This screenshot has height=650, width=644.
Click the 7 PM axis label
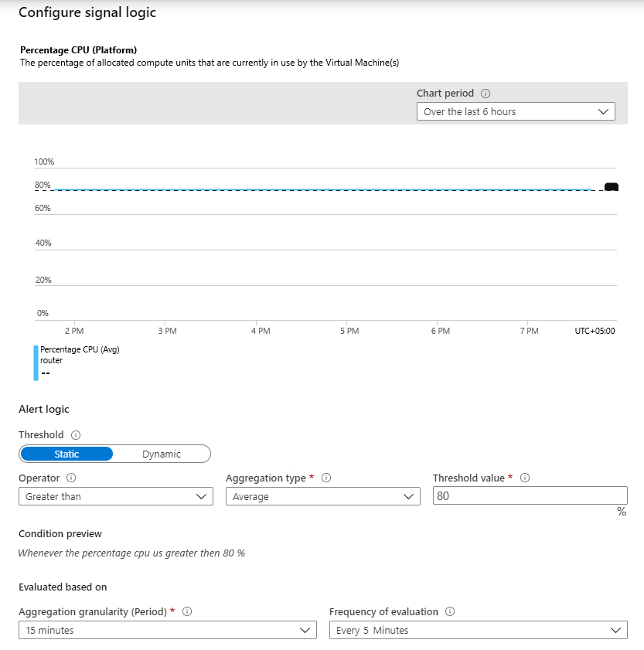tap(529, 331)
